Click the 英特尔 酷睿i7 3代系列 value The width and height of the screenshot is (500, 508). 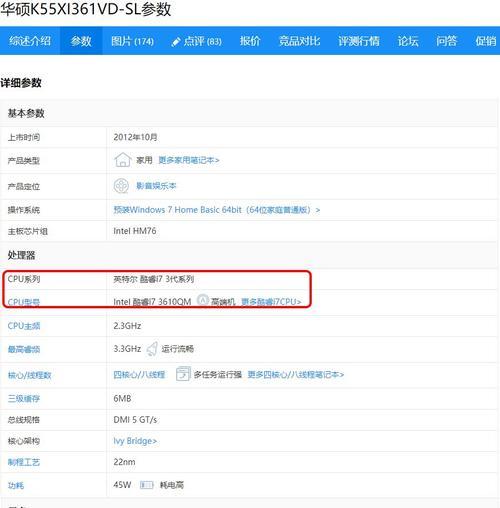tap(154, 279)
